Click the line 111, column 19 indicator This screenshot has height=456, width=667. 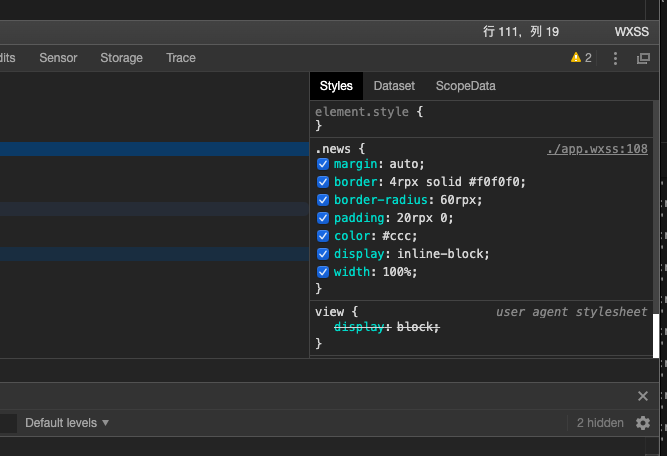point(521,32)
